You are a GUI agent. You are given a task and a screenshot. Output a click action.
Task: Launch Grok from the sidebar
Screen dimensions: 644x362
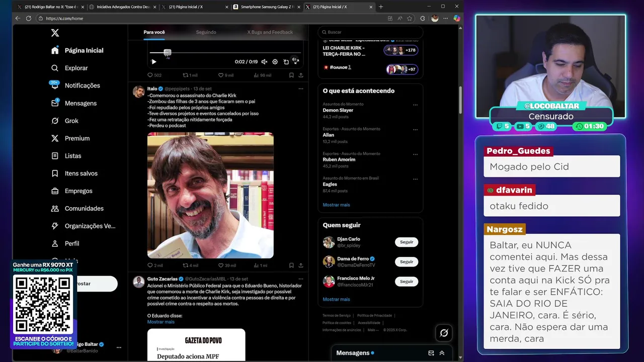[x=64, y=121]
